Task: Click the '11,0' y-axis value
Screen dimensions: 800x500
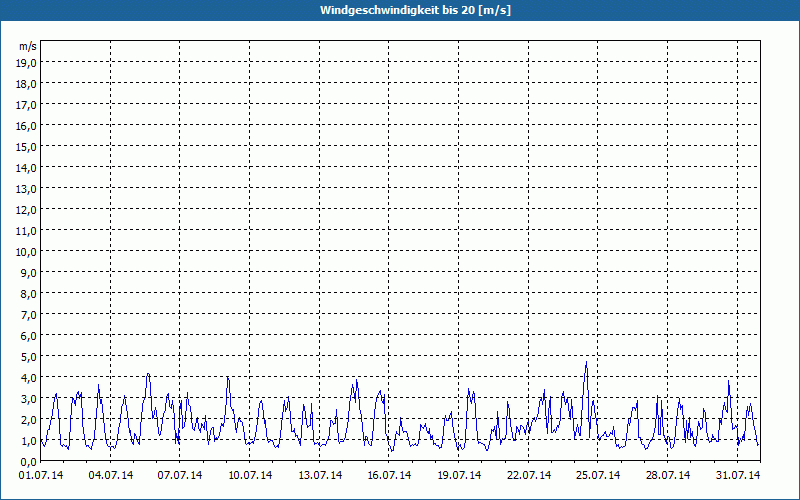Action: tap(27, 231)
